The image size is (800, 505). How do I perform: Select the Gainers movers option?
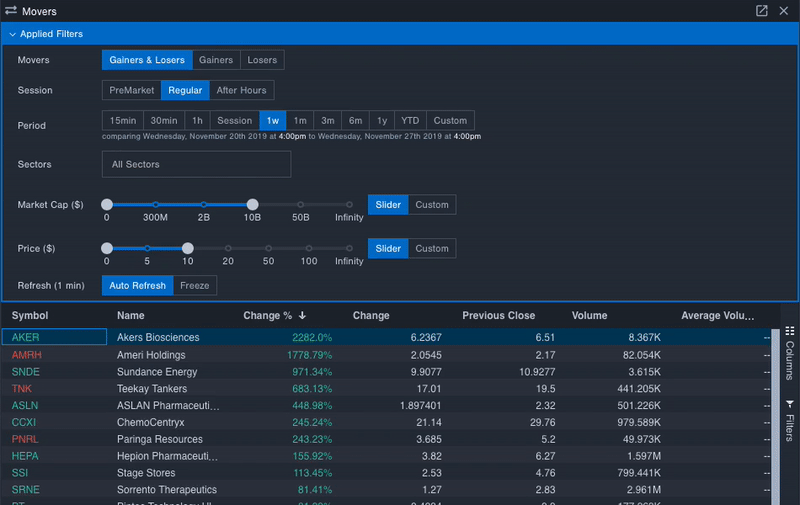[x=216, y=60]
